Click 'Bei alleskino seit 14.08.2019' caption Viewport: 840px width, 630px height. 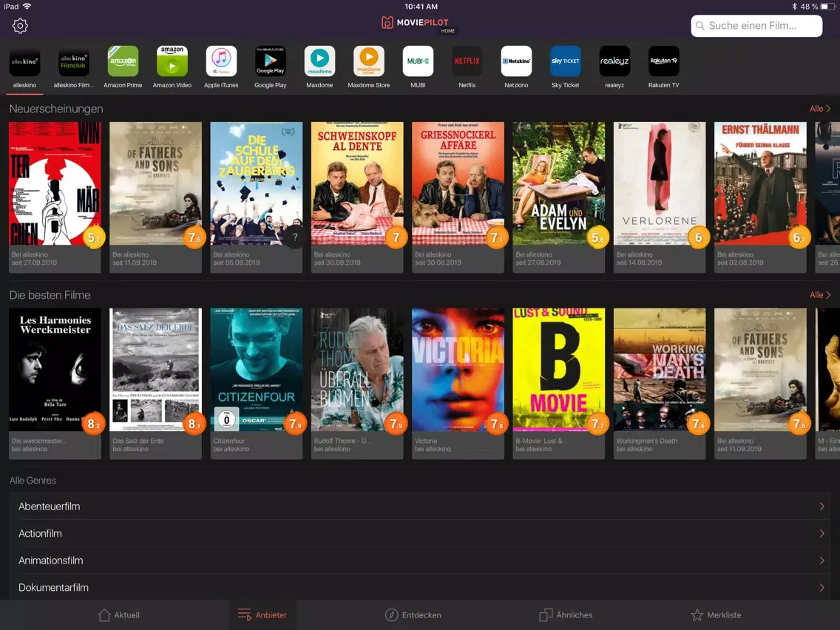(x=639, y=259)
